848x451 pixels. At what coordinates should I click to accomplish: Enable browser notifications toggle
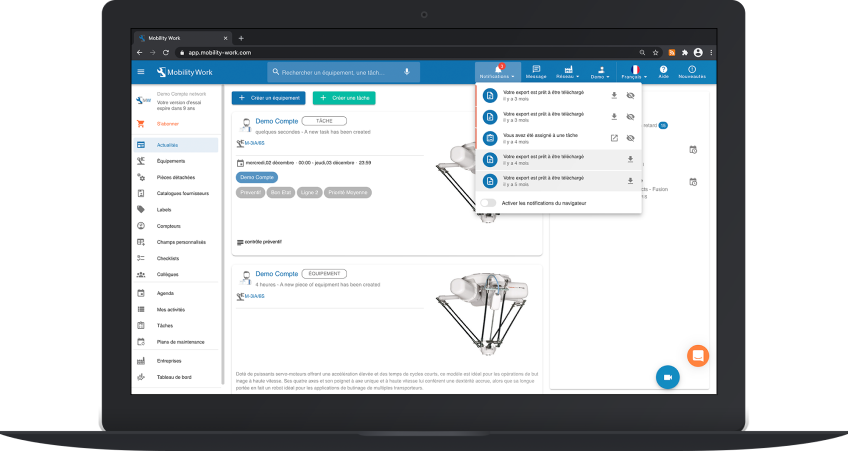488,203
